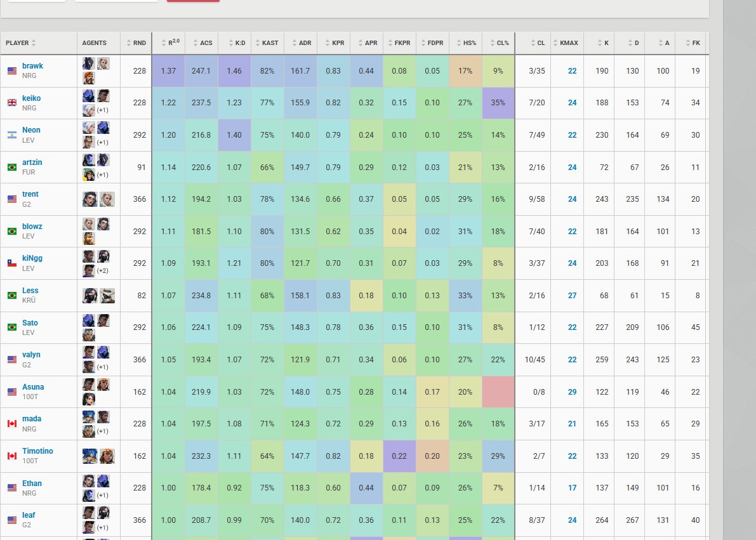Click the Brazil flag beside Less

[x=12, y=296]
